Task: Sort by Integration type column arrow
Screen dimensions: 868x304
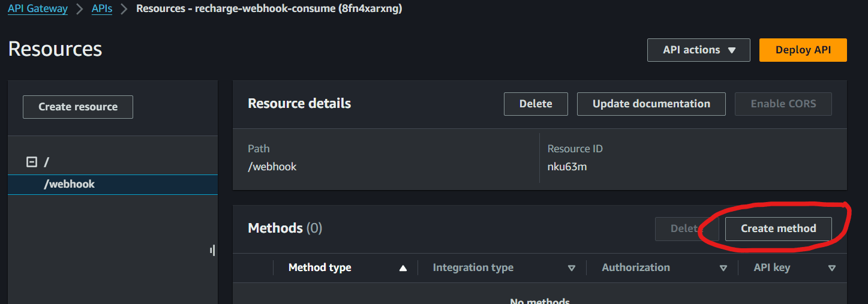Action: tap(572, 268)
